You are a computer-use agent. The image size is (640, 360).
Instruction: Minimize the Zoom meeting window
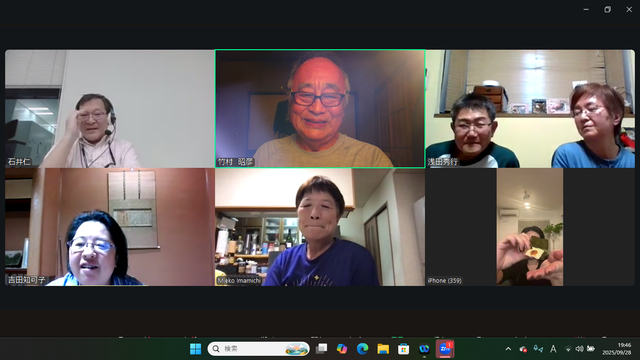(586, 9)
